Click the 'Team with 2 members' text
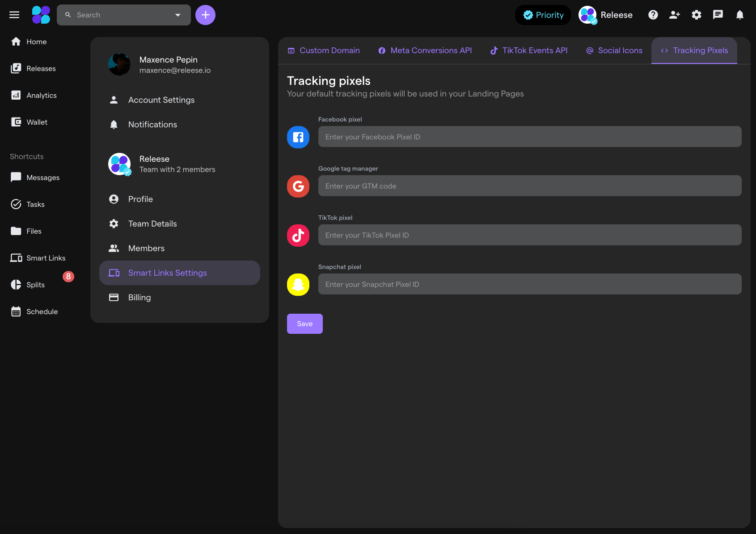756x534 pixels. (x=177, y=169)
